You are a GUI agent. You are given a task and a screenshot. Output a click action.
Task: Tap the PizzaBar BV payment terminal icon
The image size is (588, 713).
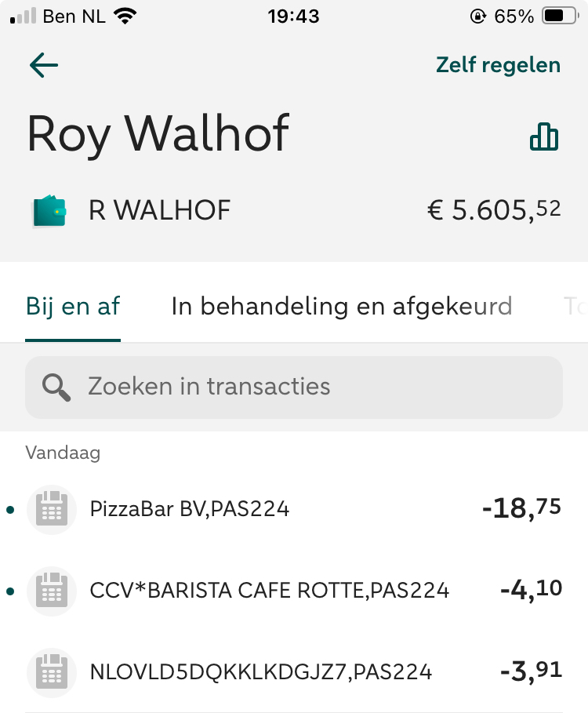coord(52,510)
